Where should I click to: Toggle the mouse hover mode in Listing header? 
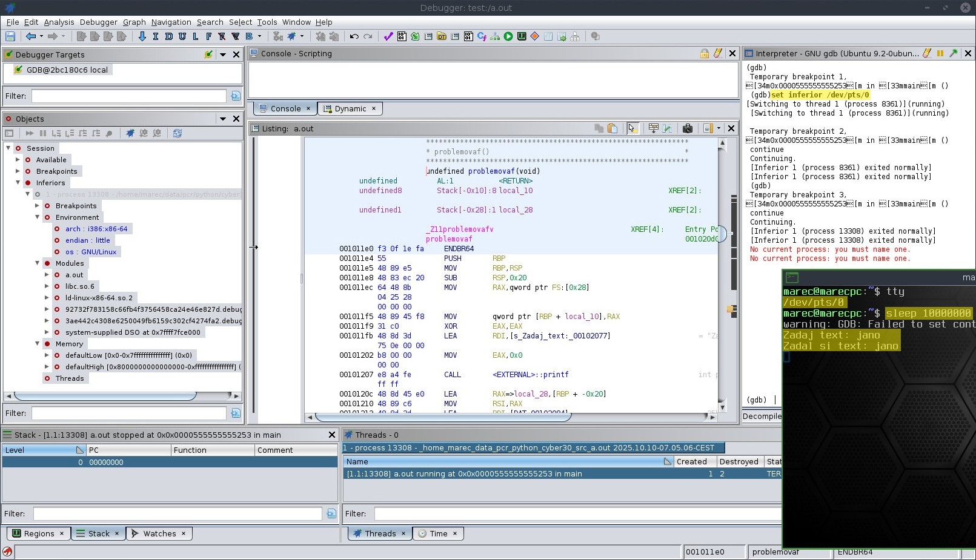[632, 128]
